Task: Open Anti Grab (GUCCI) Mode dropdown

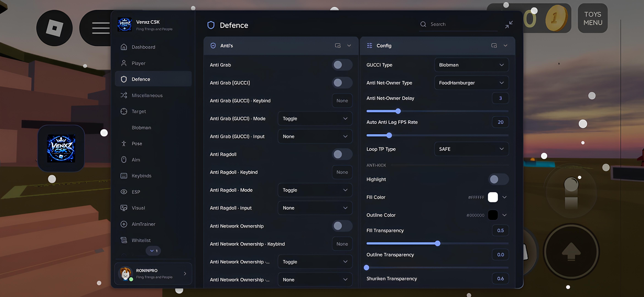Action: click(x=315, y=118)
